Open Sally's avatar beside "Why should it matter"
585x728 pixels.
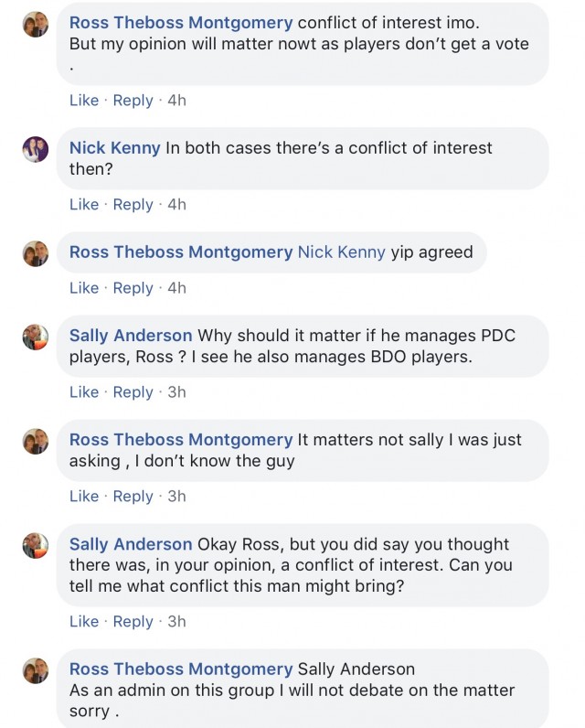pos(36,337)
